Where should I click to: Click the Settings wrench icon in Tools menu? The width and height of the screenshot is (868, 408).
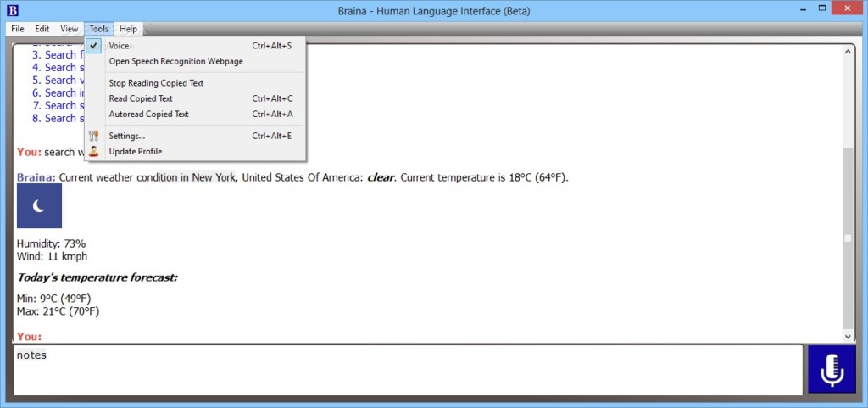pyautogui.click(x=93, y=136)
